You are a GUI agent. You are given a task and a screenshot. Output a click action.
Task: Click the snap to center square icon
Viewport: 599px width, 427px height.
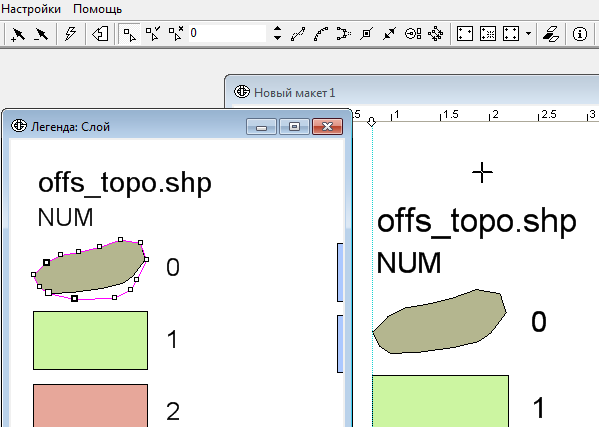coord(366,34)
